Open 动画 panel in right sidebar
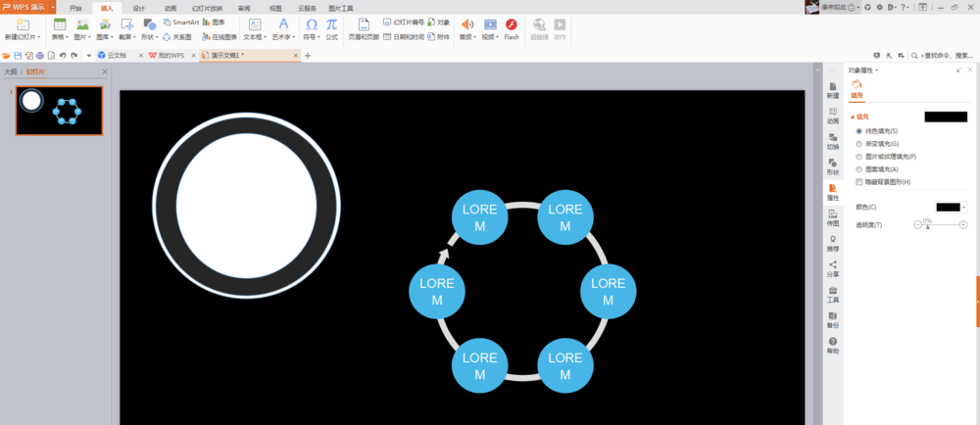Screen dimensions: 980x425 point(832,117)
